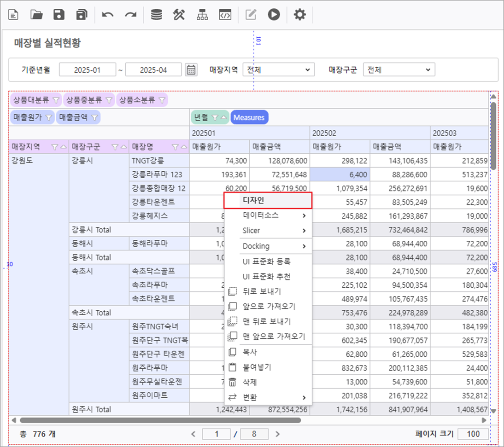Click the new document icon in toolbar
Screen dimensions: 504x447
point(14,15)
